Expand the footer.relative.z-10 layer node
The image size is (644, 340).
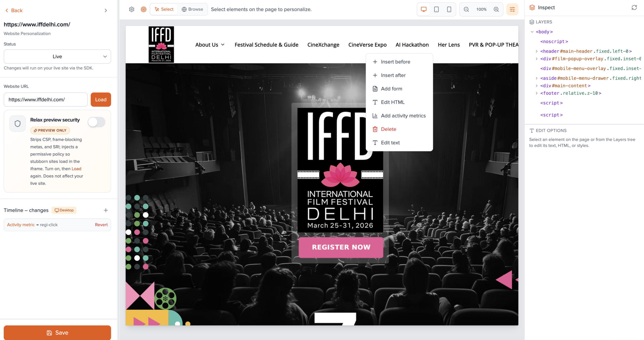537,93
